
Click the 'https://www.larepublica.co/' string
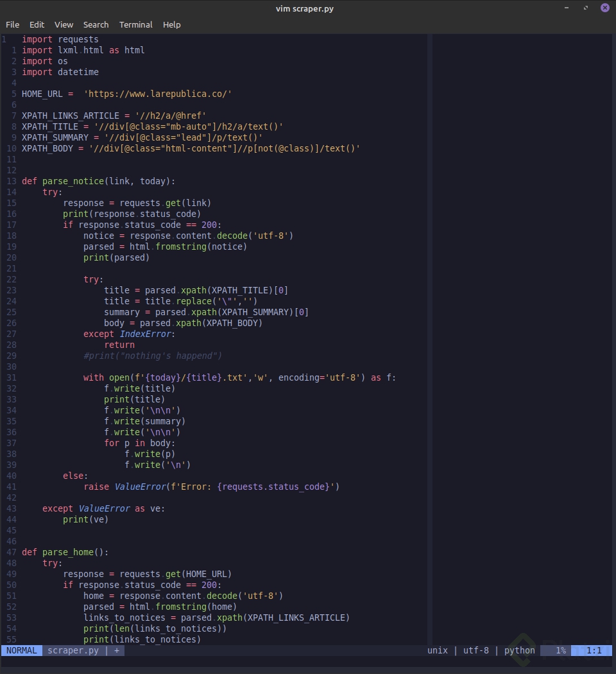click(x=158, y=94)
